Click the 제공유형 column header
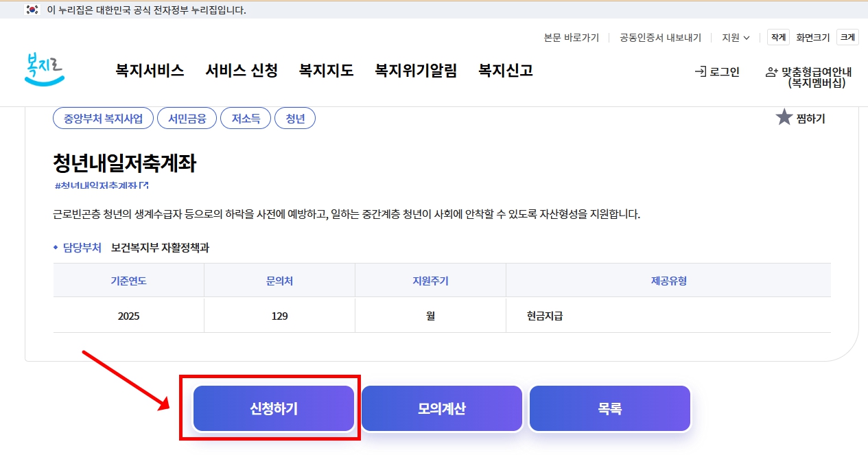Viewport: 868px width, 455px height. tap(668, 281)
